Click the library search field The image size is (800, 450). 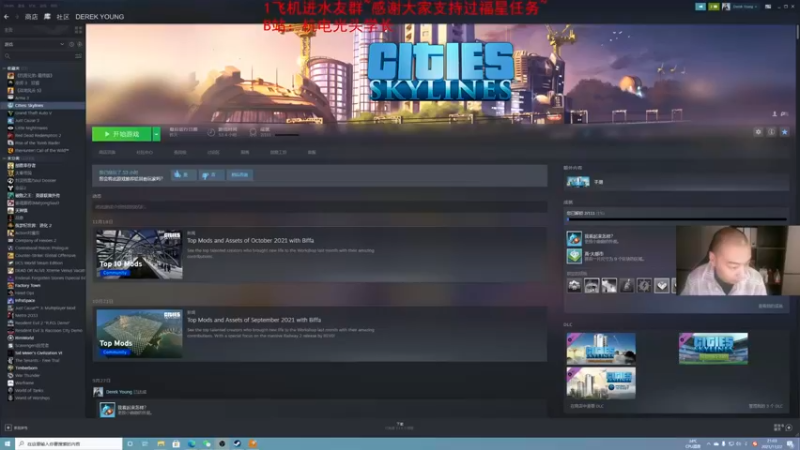(x=38, y=56)
